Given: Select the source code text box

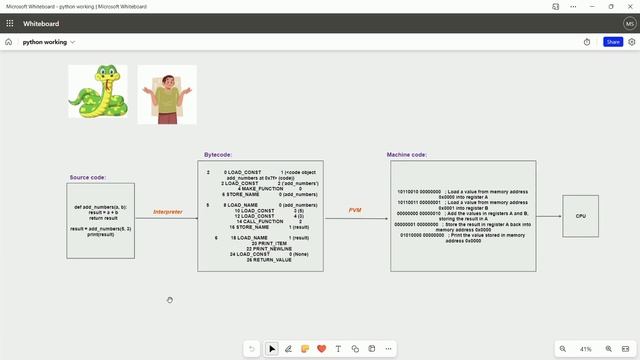Looking at the screenshot, I should coord(100,221).
